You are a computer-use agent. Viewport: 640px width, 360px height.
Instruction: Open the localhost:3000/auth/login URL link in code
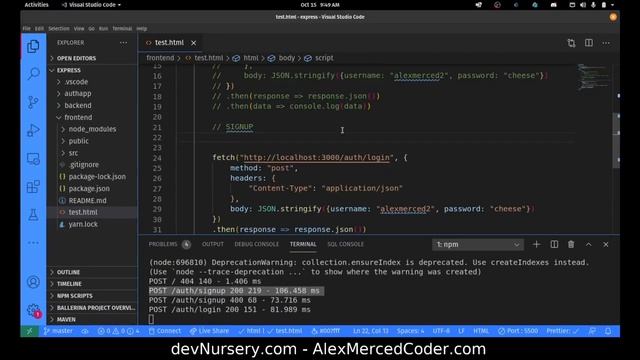pyautogui.click(x=316, y=158)
